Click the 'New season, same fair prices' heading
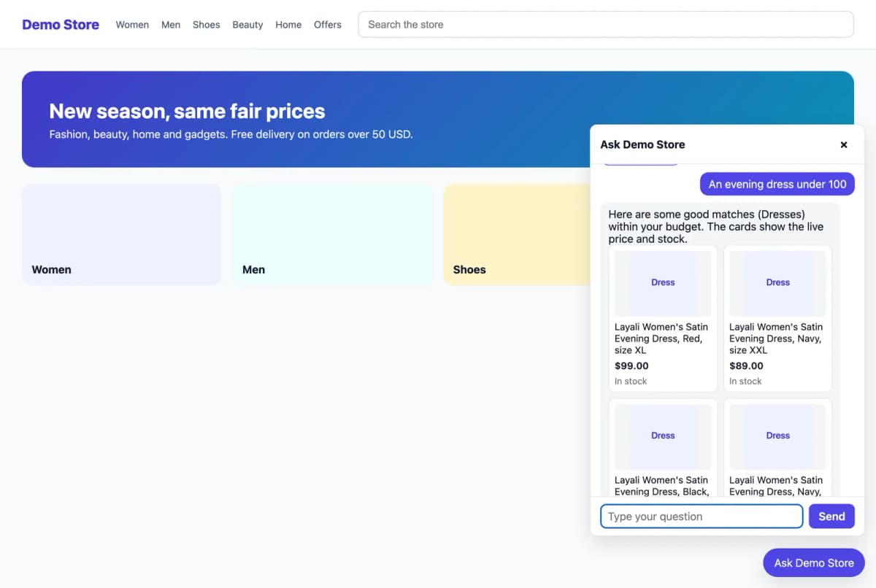 pyautogui.click(x=187, y=111)
